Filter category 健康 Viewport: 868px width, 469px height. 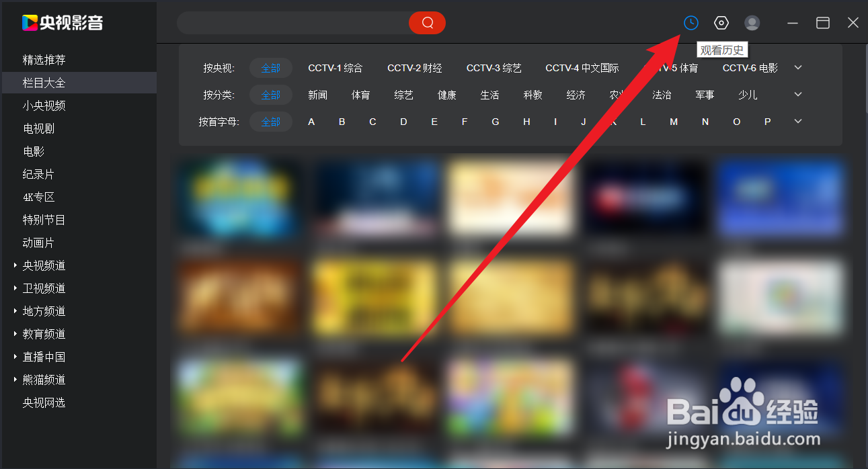coord(447,95)
